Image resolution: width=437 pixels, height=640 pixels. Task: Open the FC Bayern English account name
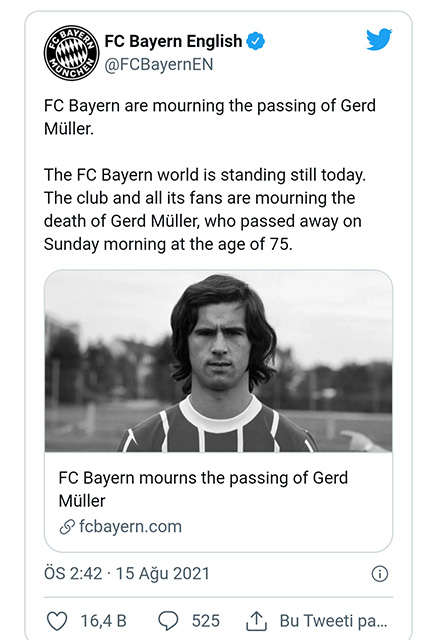tap(173, 41)
